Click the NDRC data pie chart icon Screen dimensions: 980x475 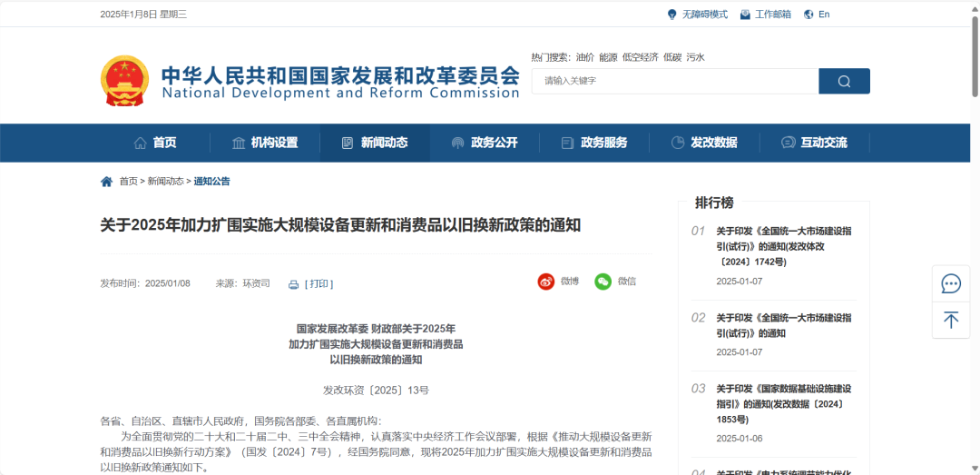(x=678, y=143)
